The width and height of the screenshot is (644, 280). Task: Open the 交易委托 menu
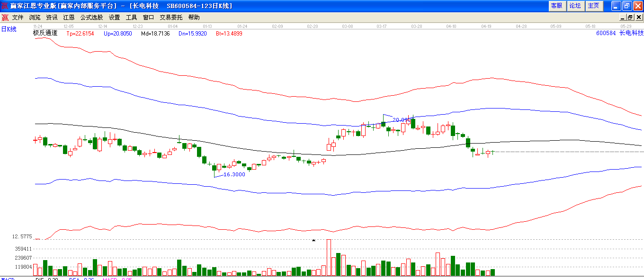[x=171, y=18]
